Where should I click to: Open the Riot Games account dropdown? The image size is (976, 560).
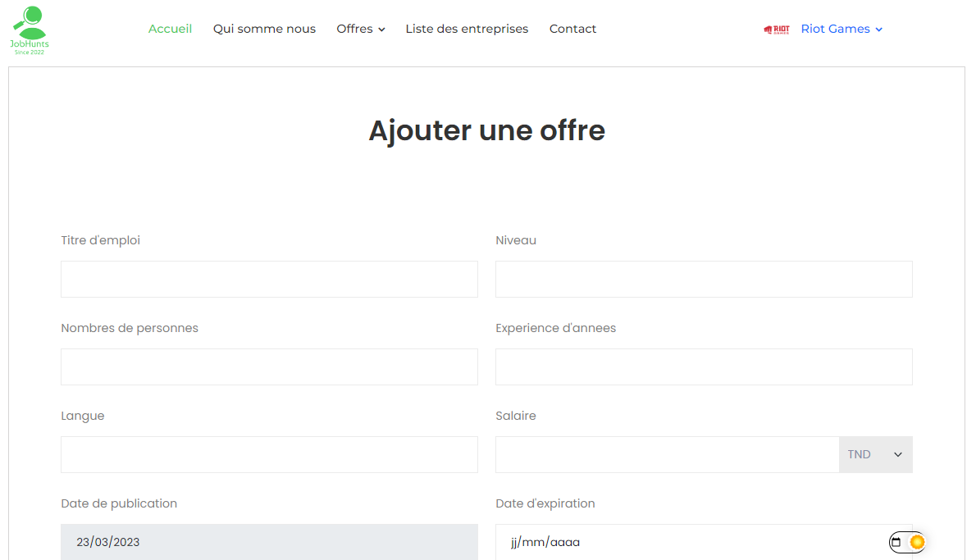tap(841, 29)
